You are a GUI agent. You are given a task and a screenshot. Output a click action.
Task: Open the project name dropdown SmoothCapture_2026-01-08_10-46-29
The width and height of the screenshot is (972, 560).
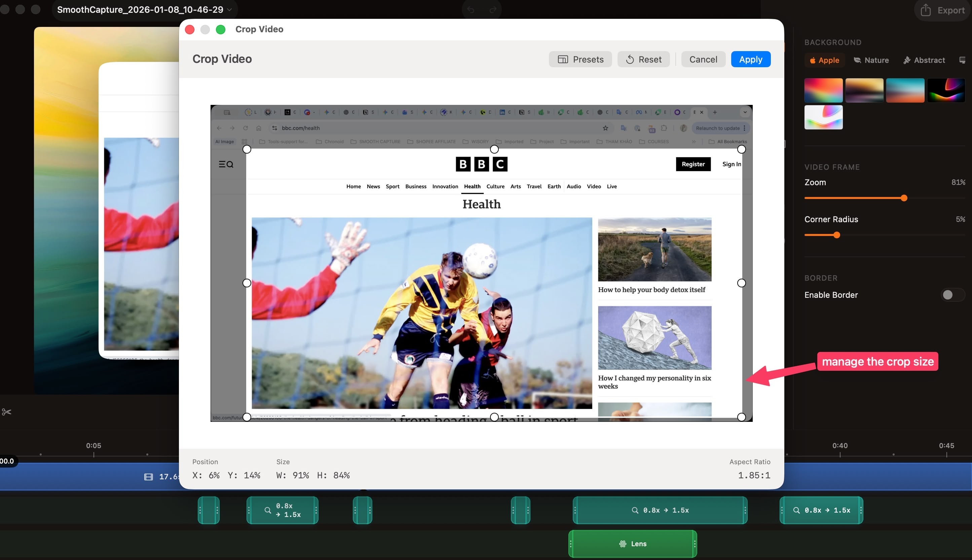[144, 10]
